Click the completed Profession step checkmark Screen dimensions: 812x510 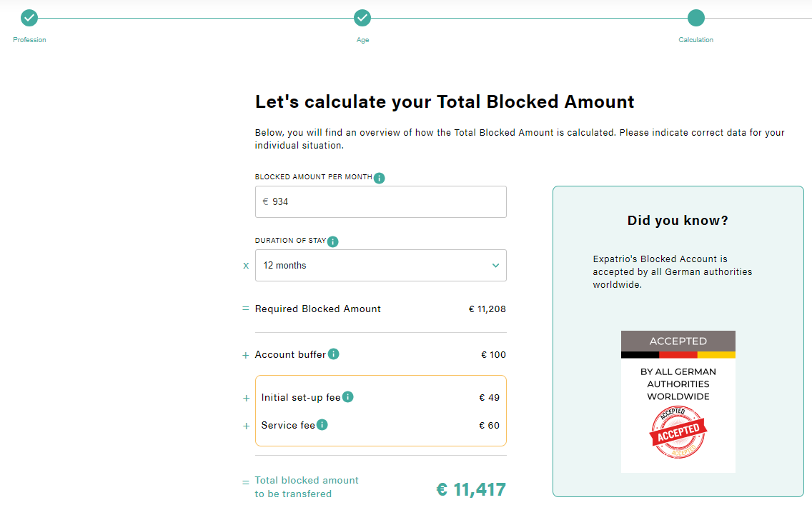pos(29,18)
